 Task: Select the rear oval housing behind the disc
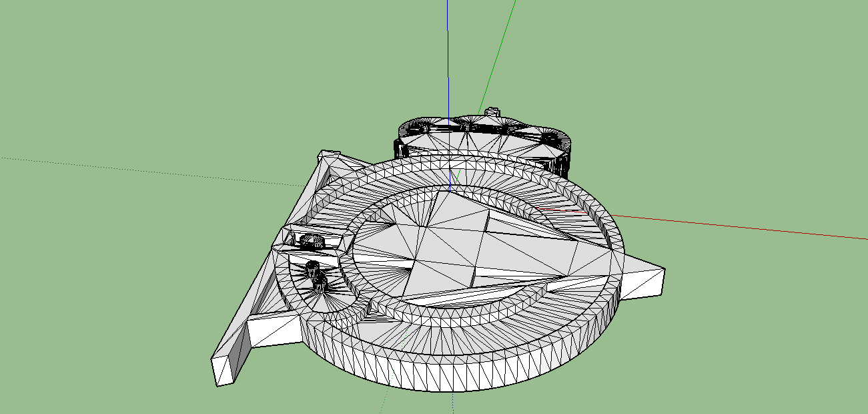coord(484,142)
